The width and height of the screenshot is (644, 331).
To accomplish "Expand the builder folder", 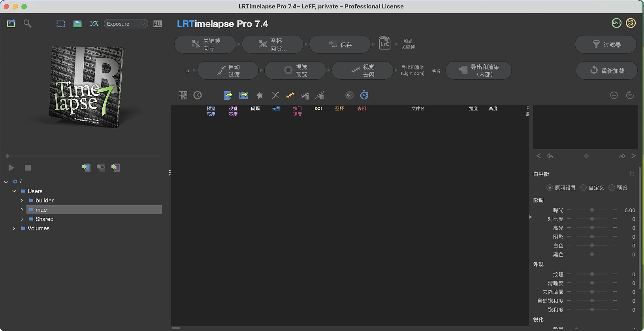I will [22, 200].
